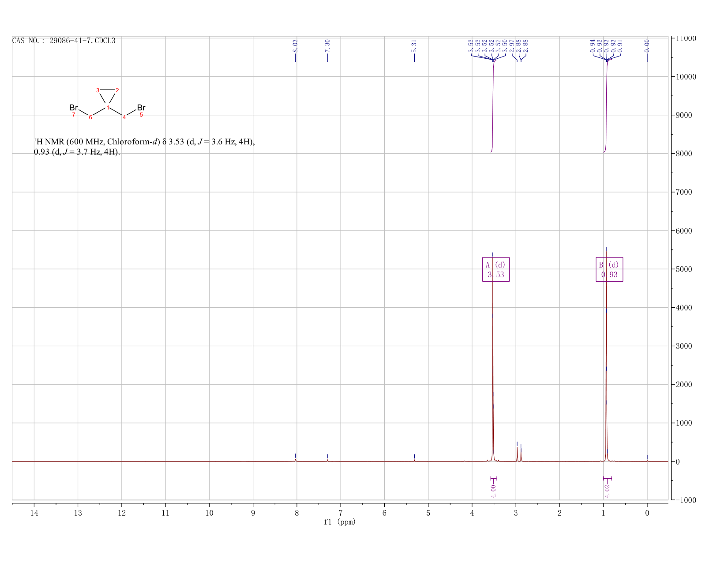The width and height of the screenshot is (728, 563).
Task: Click the integral curve above the 3.53 peak
Action: tap(493, 106)
